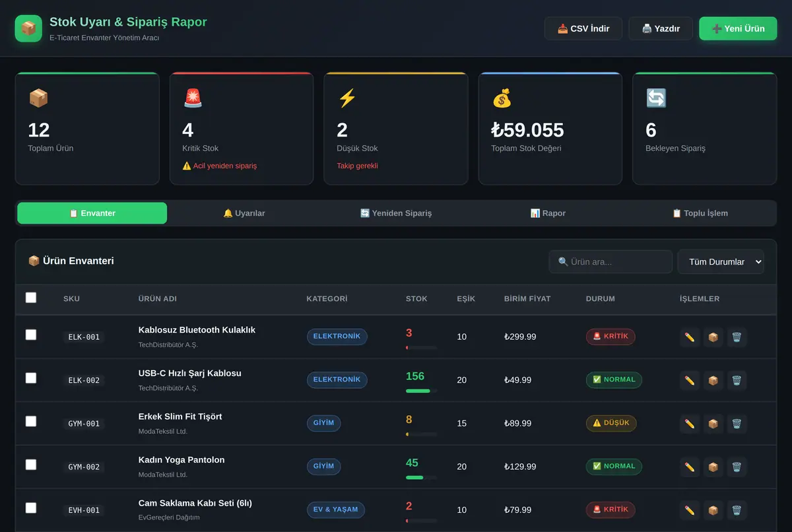
Task: Open the Kritik Stok summary card
Action: coord(242,129)
